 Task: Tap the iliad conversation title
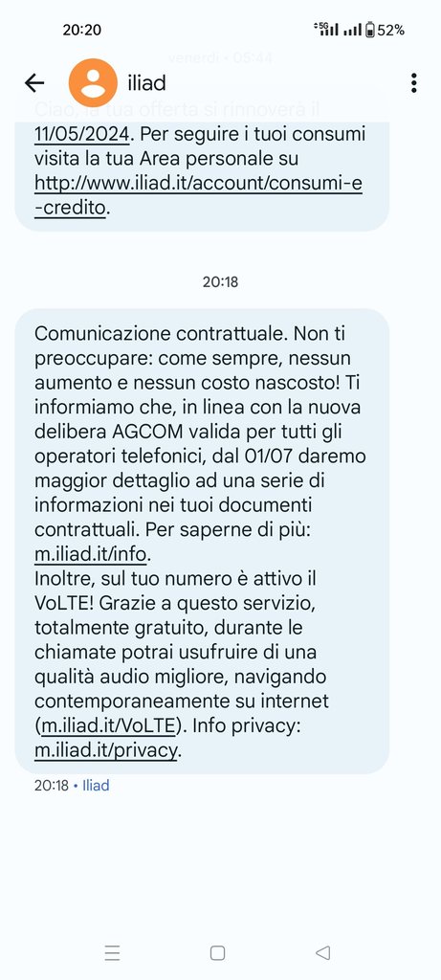coord(146,82)
